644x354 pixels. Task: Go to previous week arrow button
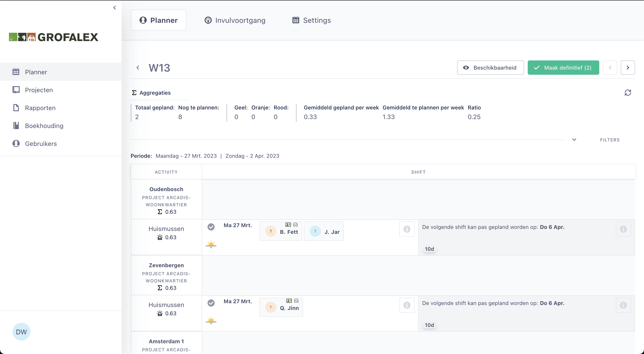tap(610, 68)
